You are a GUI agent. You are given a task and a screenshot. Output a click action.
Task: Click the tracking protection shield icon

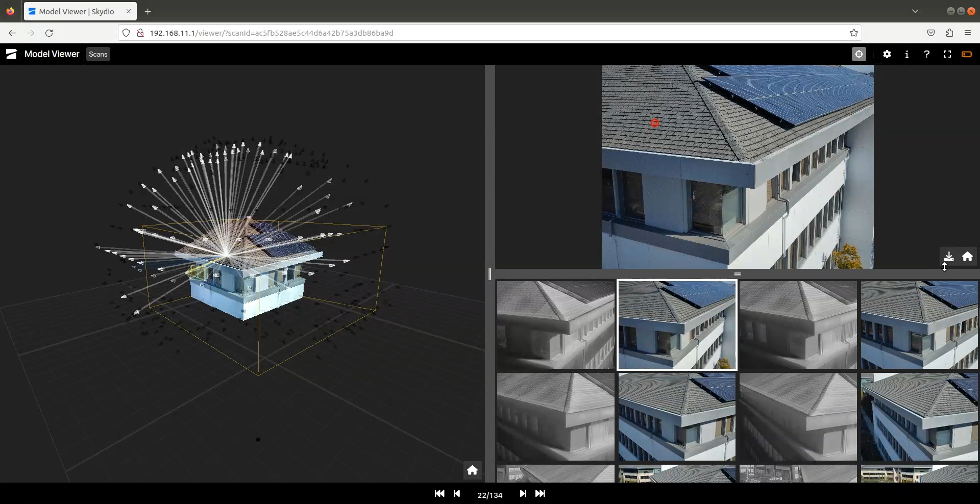pyautogui.click(x=126, y=33)
